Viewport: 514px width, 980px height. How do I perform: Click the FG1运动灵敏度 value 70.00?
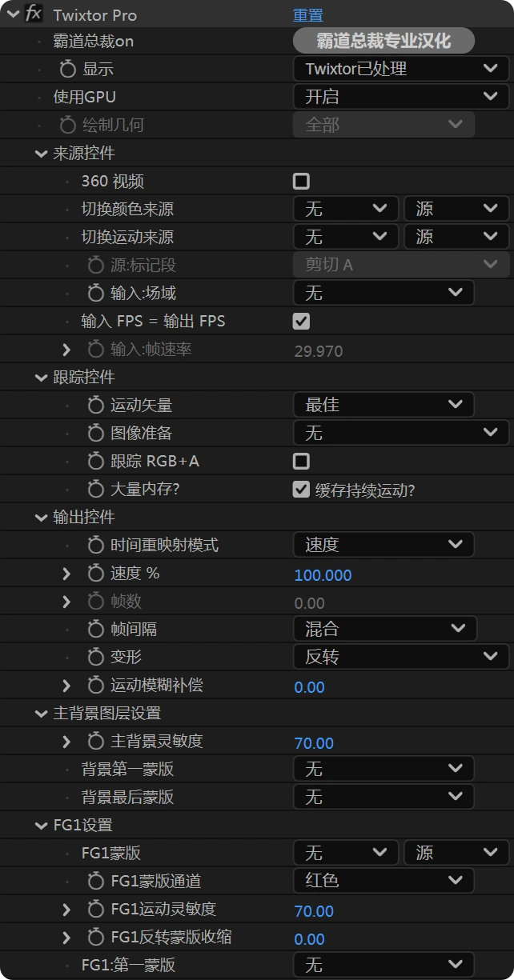tap(314, 911)
